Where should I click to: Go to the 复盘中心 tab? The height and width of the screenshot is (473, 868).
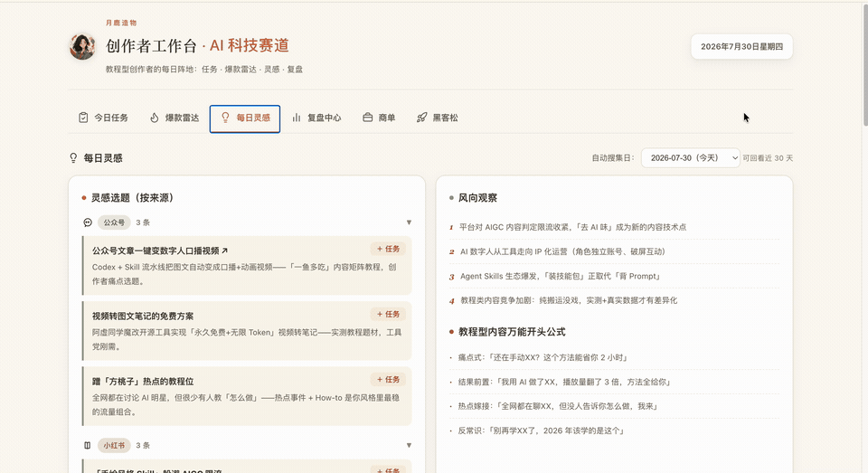[316, 118]
